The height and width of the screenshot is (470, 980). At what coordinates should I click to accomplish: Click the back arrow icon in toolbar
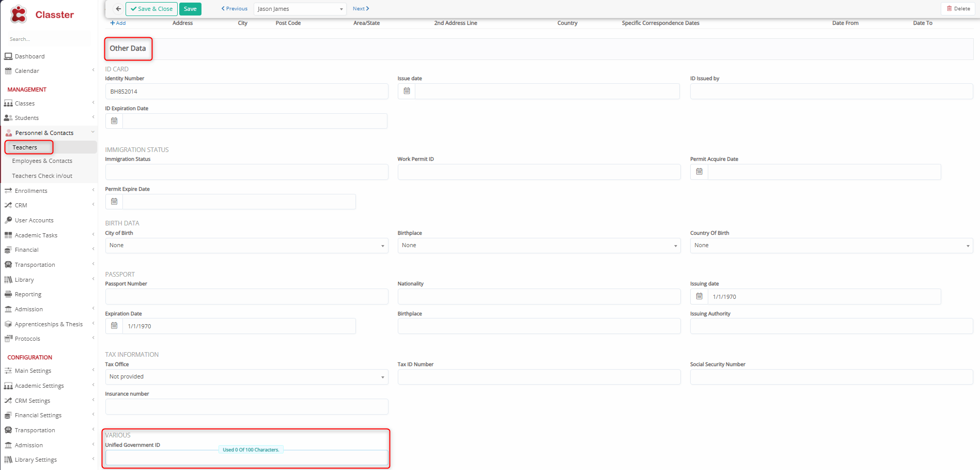pos(118,9)
